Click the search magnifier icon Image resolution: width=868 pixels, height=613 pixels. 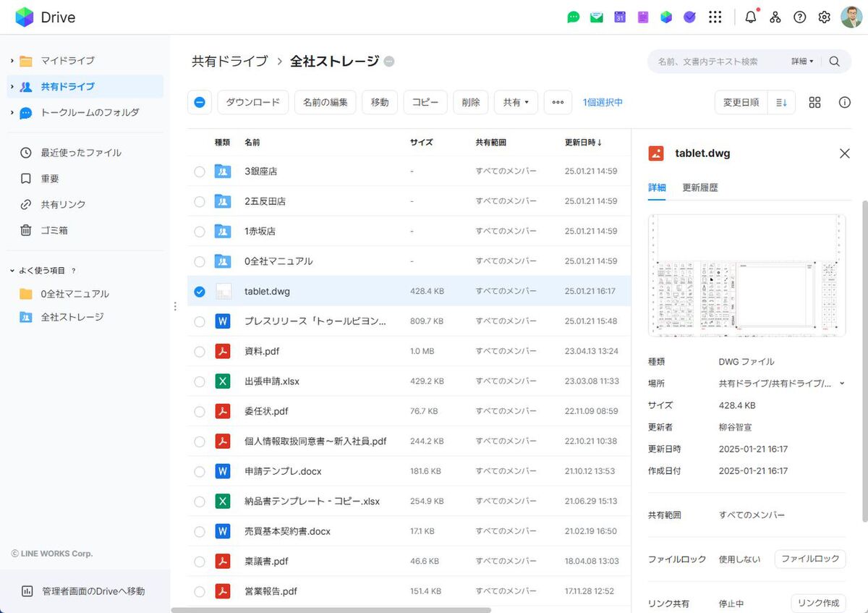click(835, 62)
